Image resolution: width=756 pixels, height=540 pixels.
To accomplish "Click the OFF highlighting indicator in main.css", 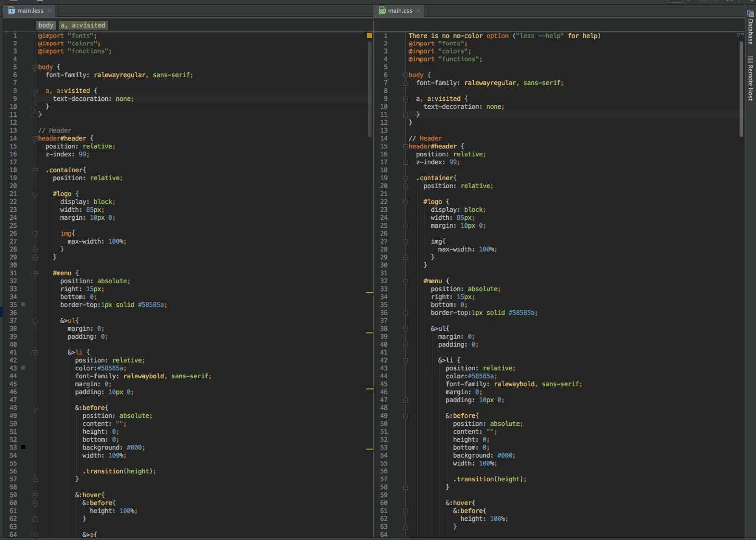I will point(741,35).
